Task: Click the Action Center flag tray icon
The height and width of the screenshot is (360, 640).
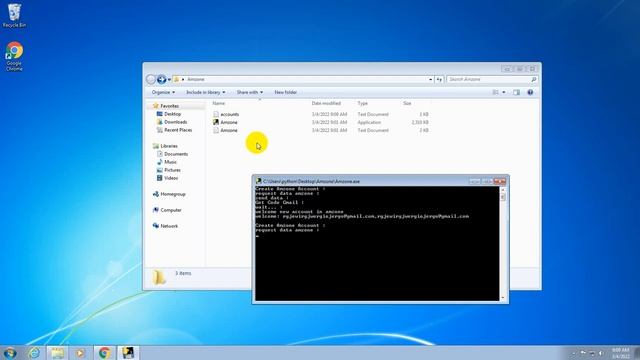Action: click(583, 353)
